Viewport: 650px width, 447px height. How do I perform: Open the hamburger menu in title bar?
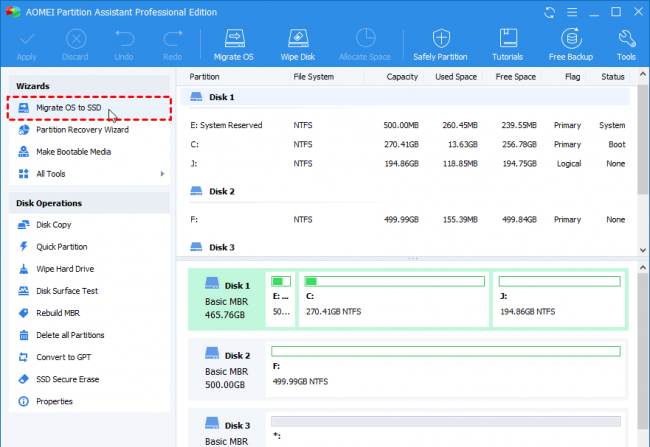(x=572, y=12)
